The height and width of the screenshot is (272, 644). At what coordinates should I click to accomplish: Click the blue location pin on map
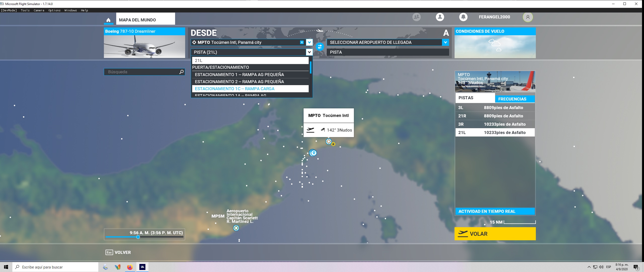pyautogui.click(x=313, y=153)
